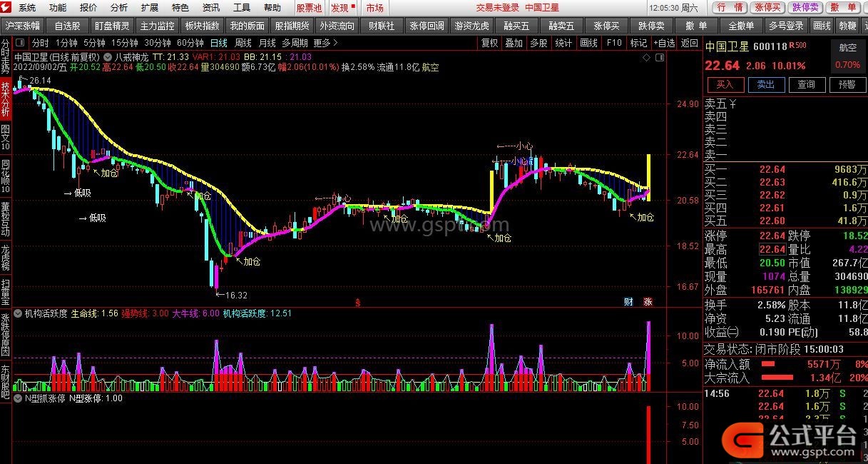
Task: Select the 月线 period tab
Action: 267,43
